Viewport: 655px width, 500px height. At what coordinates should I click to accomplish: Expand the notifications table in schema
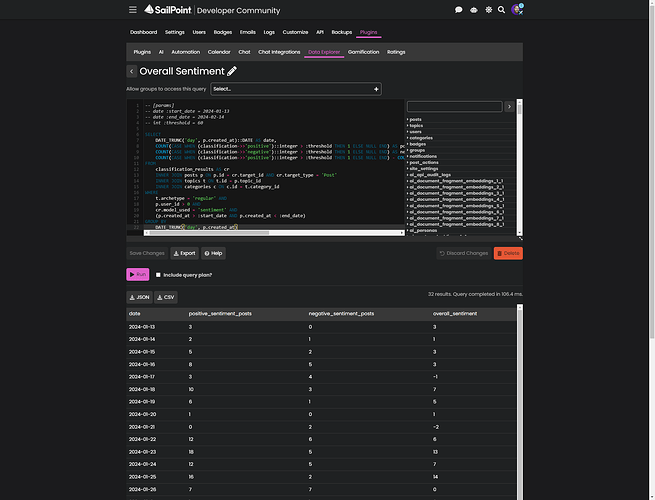(x=422, y=156)
